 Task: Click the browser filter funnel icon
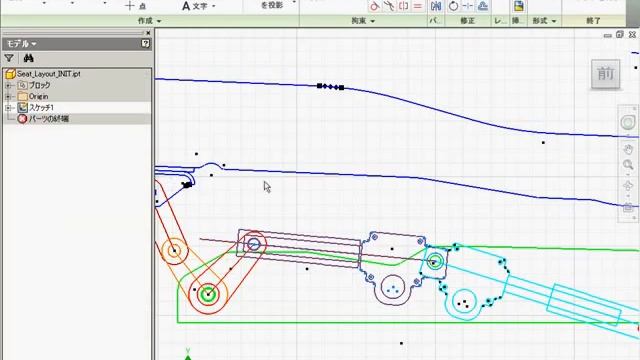point(9,58)
